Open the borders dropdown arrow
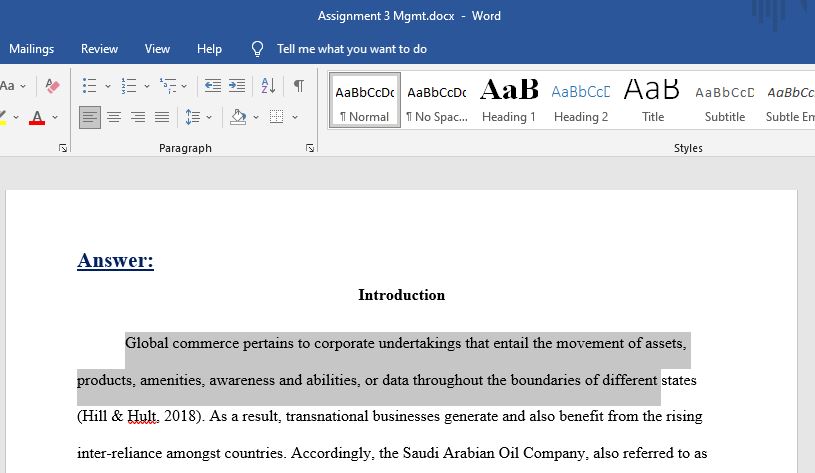 [295, 117]
